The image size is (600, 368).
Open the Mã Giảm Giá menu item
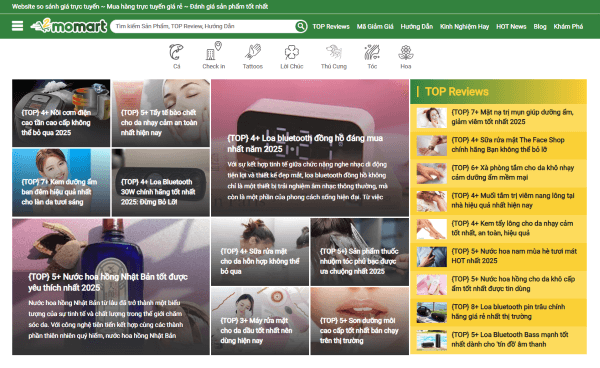point(375,26)
